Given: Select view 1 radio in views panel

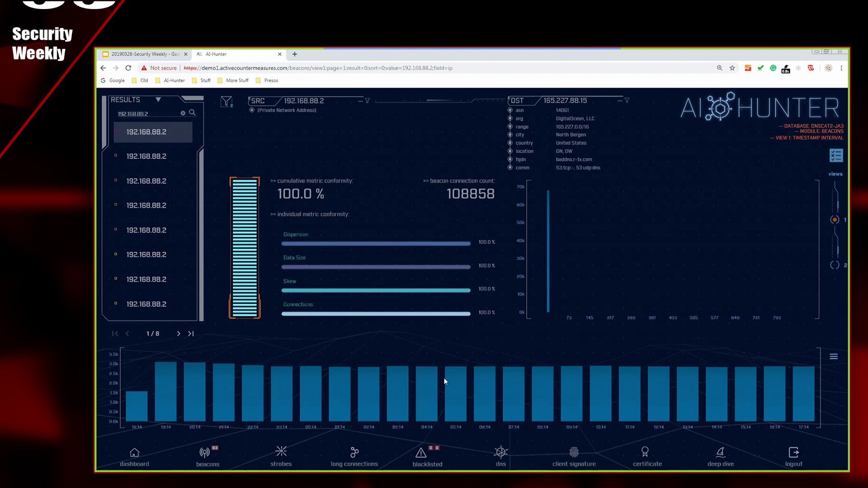Looking at the screenshot, I should [x=835, y=220].
